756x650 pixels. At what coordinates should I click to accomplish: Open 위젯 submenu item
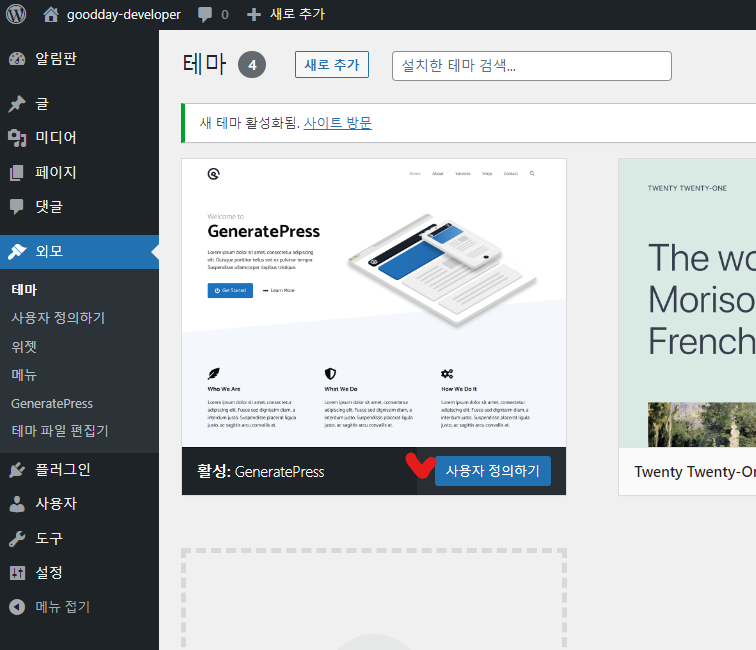pyautogui.click(x=24, y=347)
